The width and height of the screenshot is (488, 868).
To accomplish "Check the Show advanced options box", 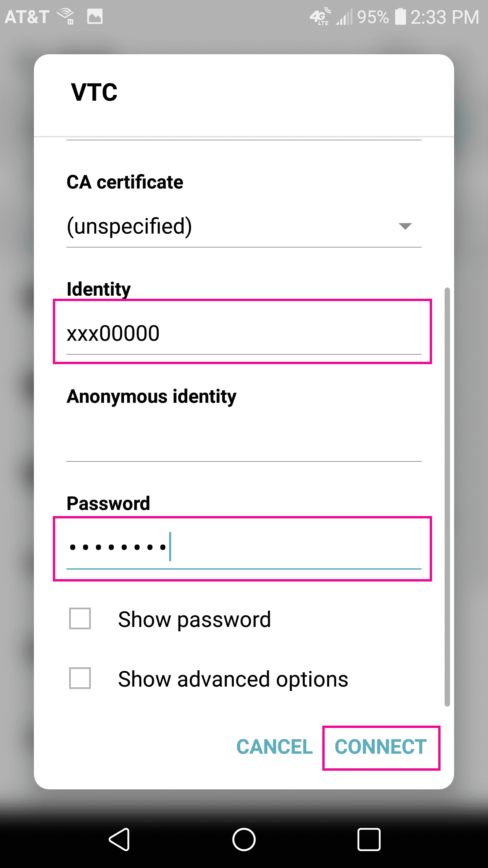I will [x=80, y=678].
